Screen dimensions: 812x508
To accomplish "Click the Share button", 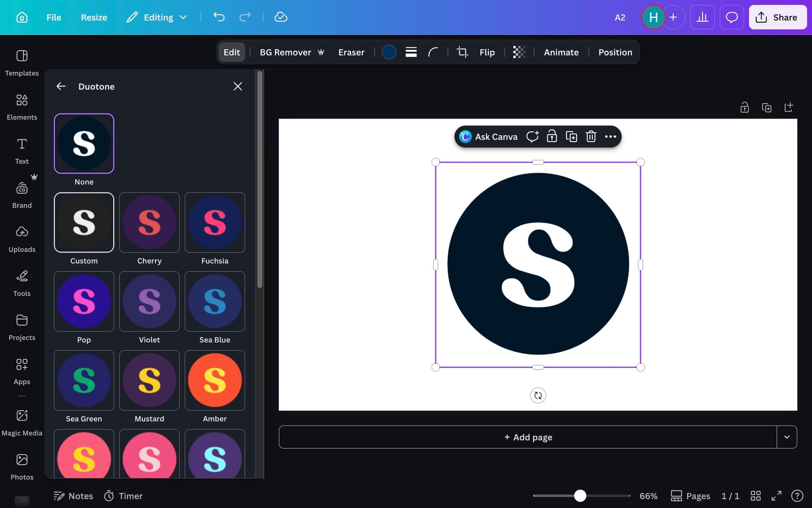I will [x=778, y=17].
